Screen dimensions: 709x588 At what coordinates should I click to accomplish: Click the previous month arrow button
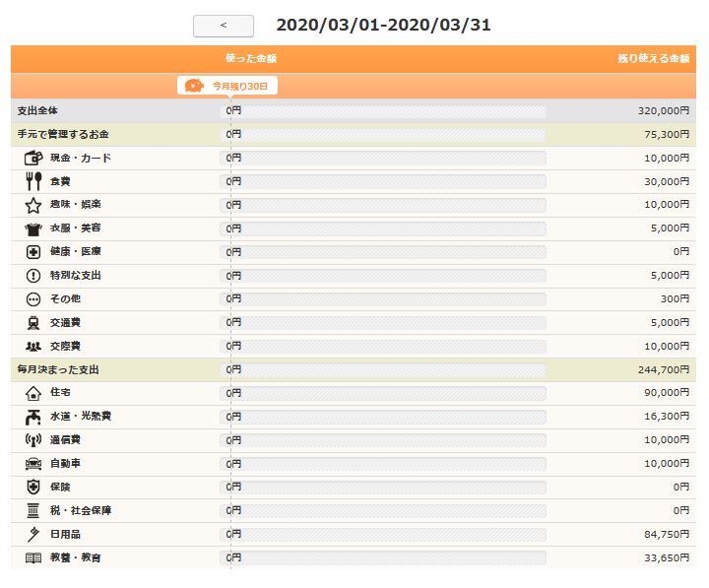(x=224, y=26)
